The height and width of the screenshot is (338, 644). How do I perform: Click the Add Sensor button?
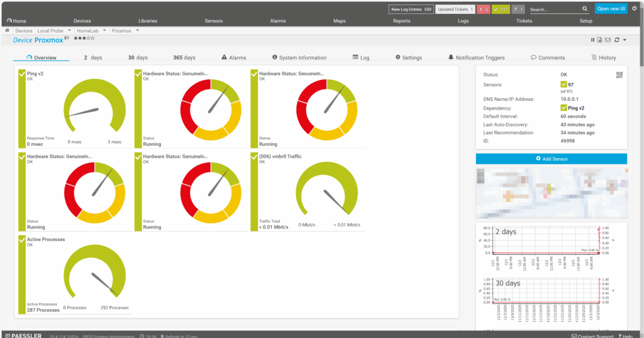click(x=551, y=159)
